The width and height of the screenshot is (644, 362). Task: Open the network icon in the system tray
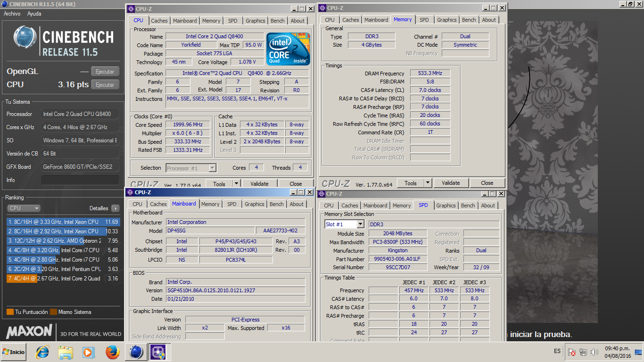pos(583,352)
